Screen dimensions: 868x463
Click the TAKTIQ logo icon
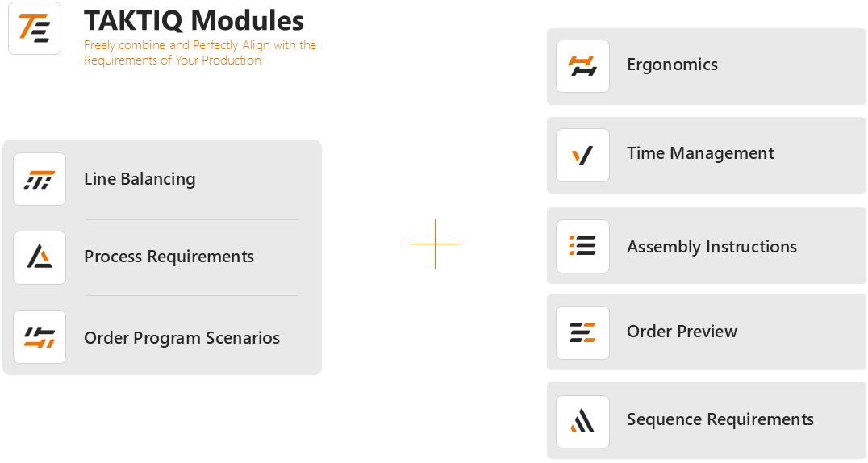click(x=35, y=29)
